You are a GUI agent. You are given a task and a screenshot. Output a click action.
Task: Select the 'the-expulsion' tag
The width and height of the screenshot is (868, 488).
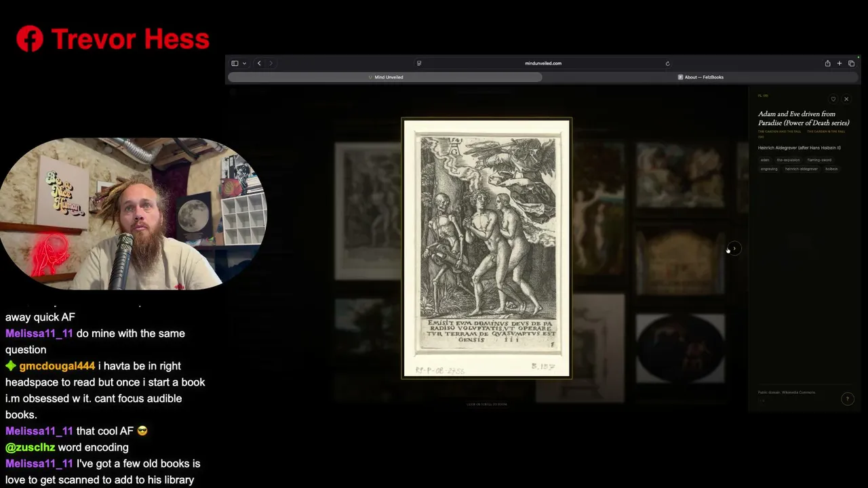point(788,160)
